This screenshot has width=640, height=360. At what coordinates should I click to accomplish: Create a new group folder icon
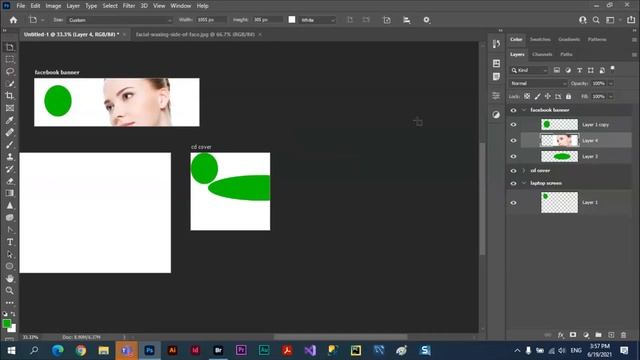598,335
